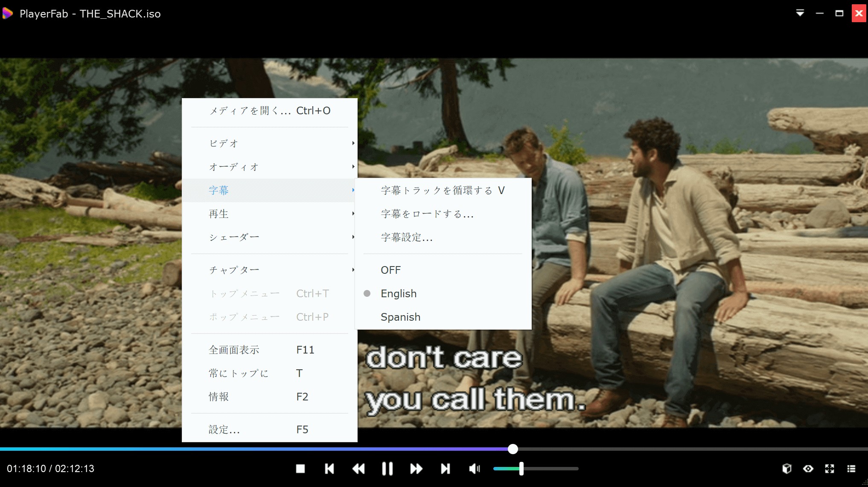
Task: Rewind the video
Action: 358,469
